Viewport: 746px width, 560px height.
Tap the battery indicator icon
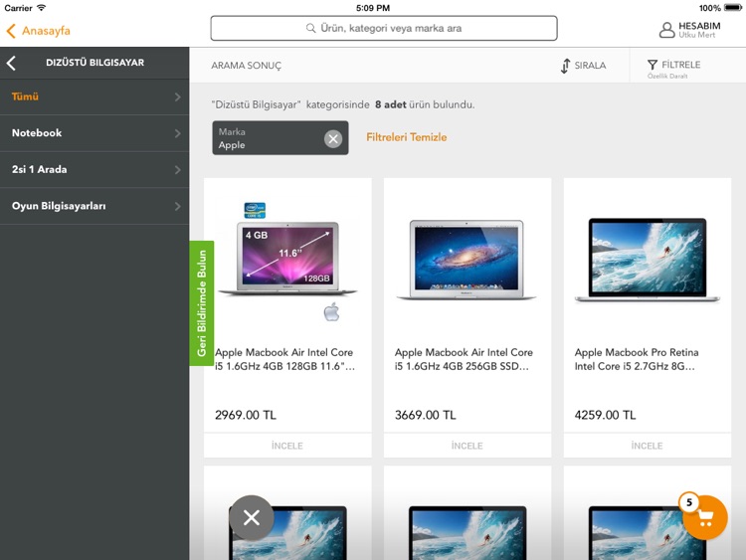click(x=733, y=8)
